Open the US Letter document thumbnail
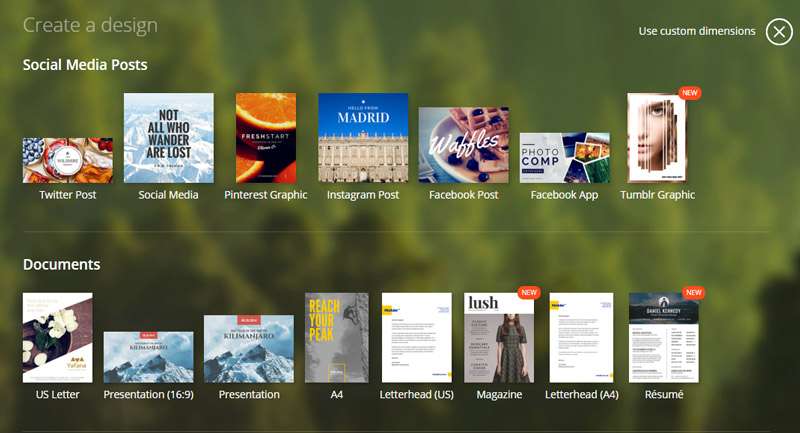This screenshot has width=800, height=433. (58, 338)
